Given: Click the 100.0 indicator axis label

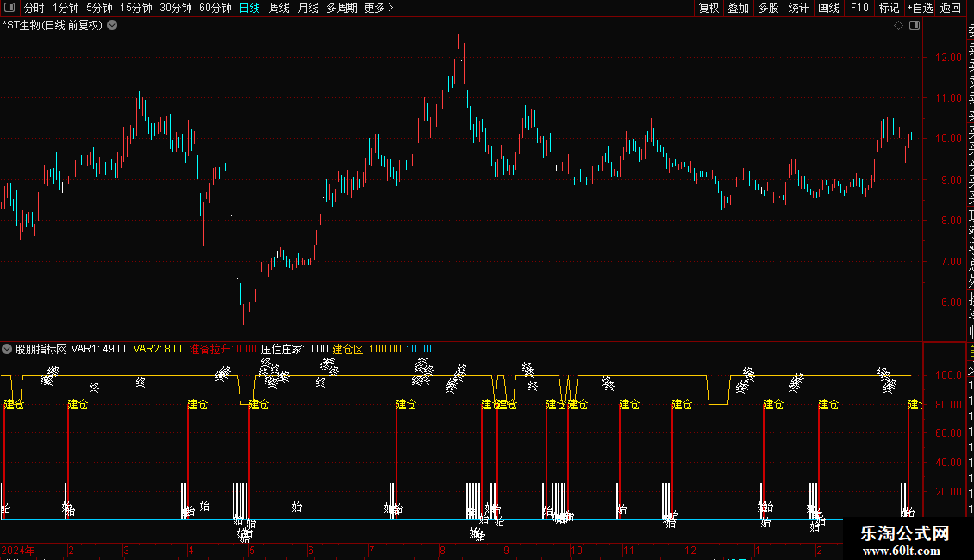Looking at the screenshot, I should (x=948, y=375).
